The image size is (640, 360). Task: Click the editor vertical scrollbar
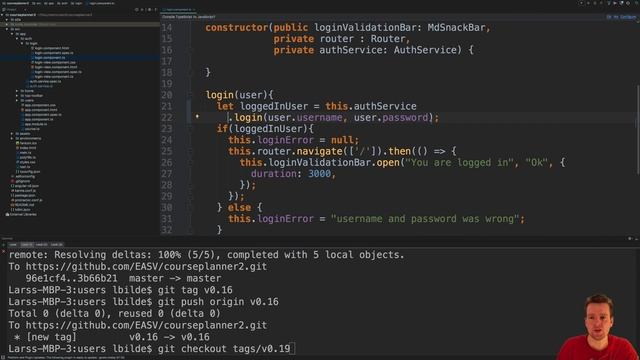point(637,131)
